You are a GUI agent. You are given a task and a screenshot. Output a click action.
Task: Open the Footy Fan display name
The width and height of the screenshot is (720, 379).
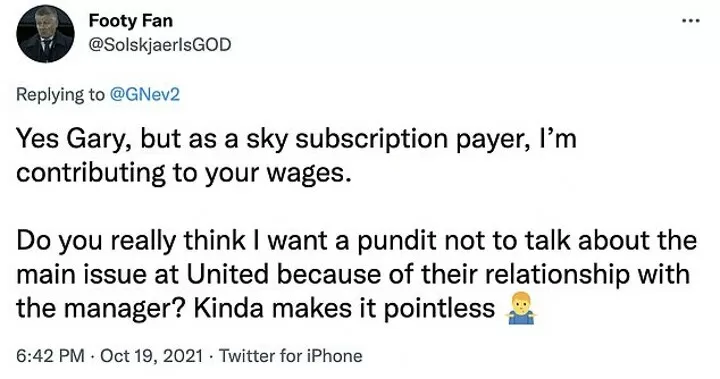point(130,20)
